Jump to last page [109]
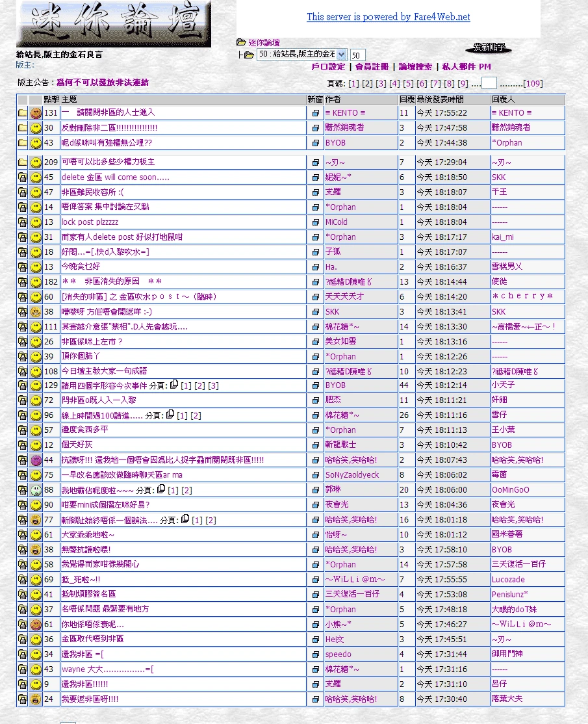The height and width of the screenshot is (724, 588). (x=533, y=84)
